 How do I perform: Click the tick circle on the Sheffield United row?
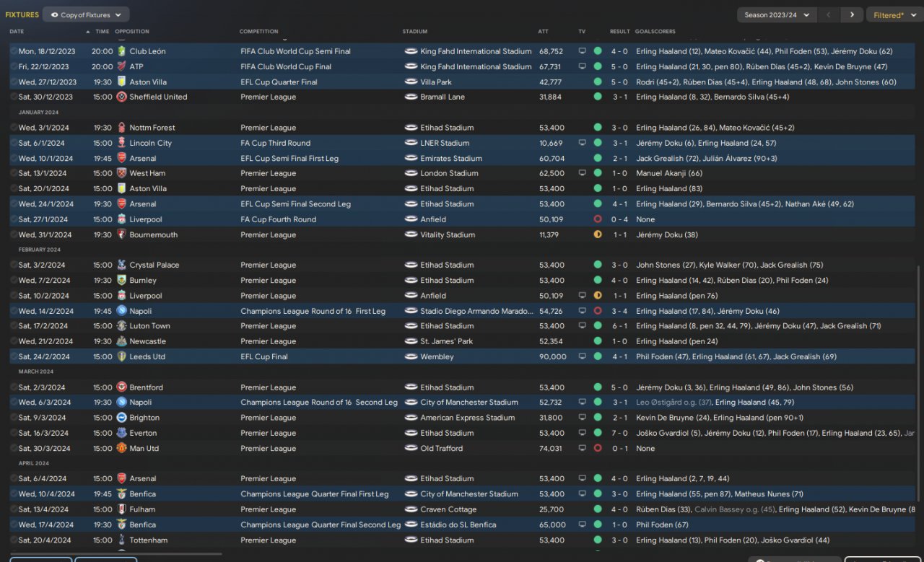click(x=13, y=97)
